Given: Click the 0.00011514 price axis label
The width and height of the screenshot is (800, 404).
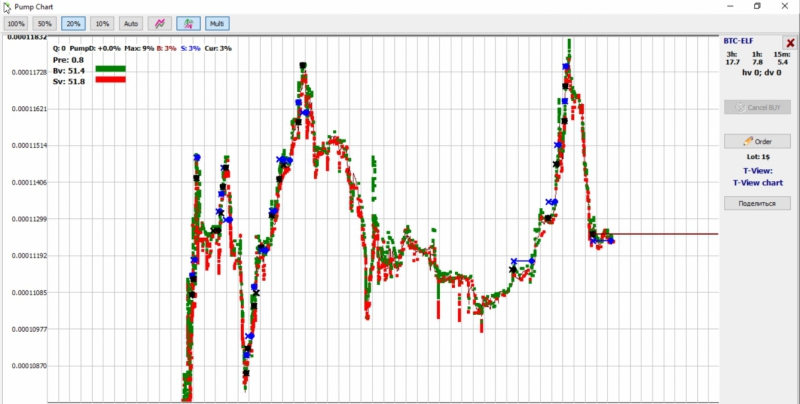Looking at the screenshot, I should [x=29, y=146].
